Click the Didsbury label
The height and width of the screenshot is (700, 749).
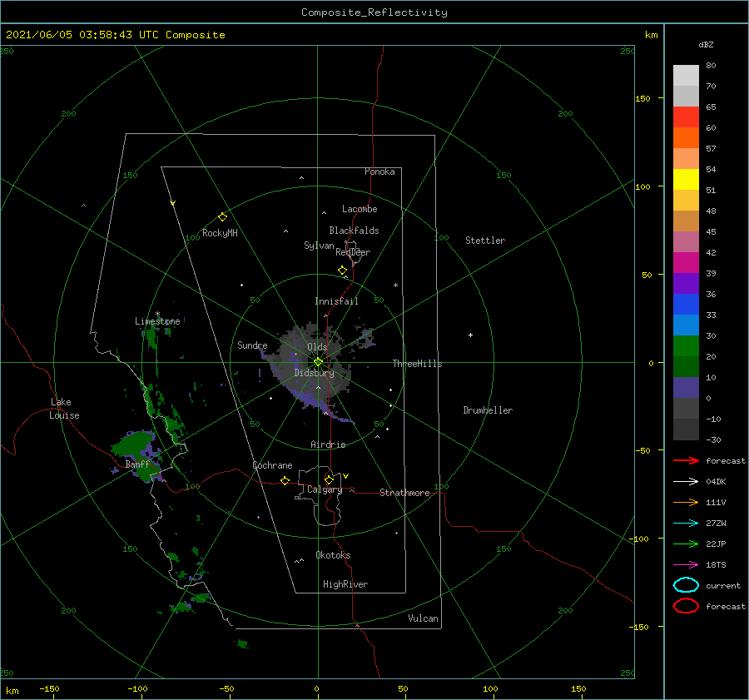point(315,373)
